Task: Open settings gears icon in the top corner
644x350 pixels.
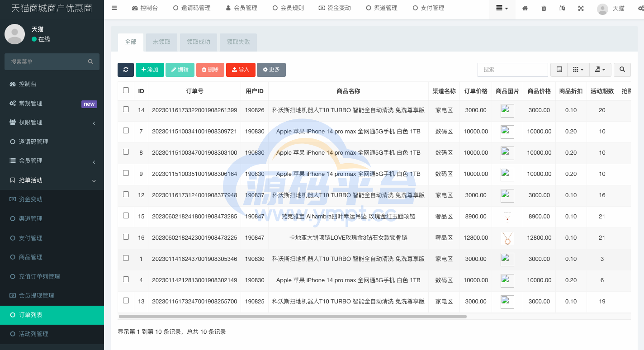Action: point(640,8)
